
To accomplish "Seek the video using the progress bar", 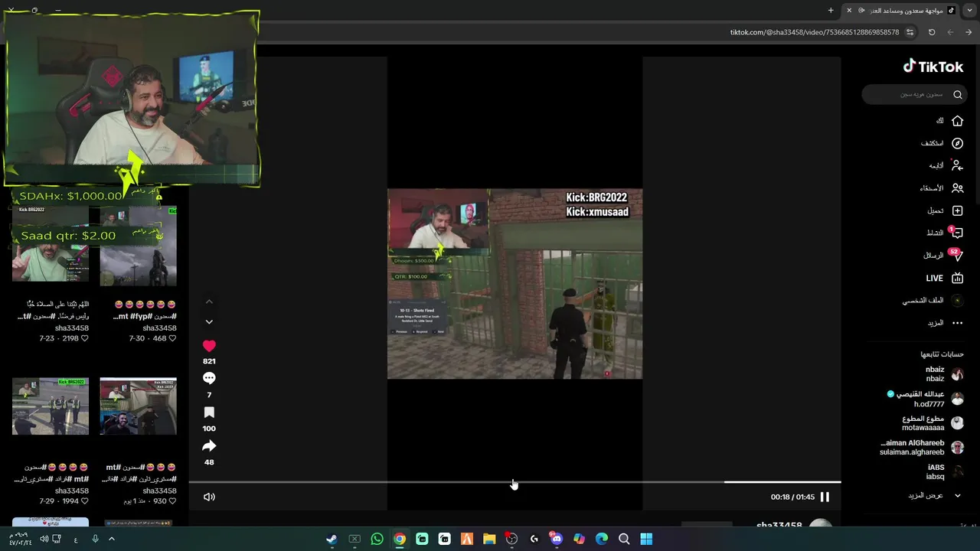I will [x=514, y=482].
